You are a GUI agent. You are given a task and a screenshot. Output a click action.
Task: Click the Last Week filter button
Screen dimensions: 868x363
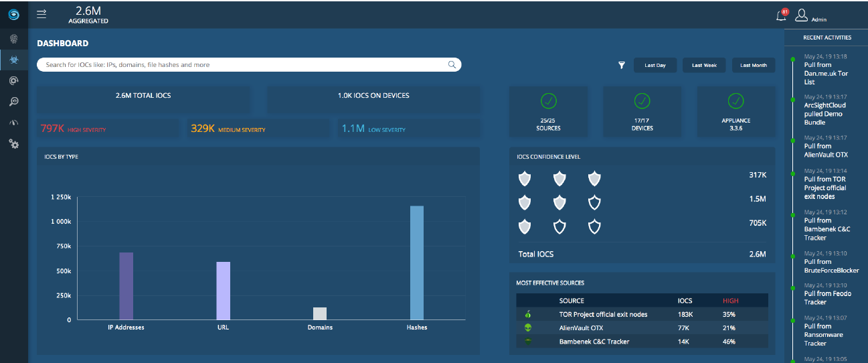tap(704, 65)
